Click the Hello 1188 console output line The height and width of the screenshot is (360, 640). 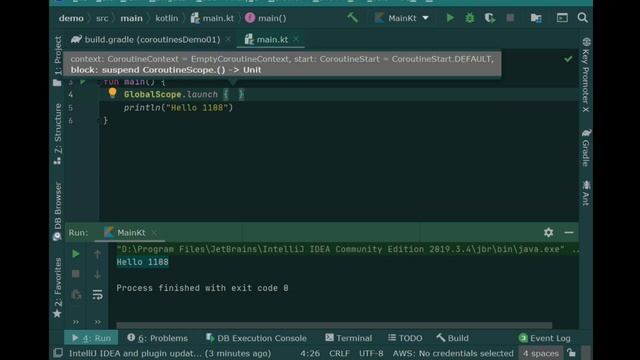pos(142,262)
